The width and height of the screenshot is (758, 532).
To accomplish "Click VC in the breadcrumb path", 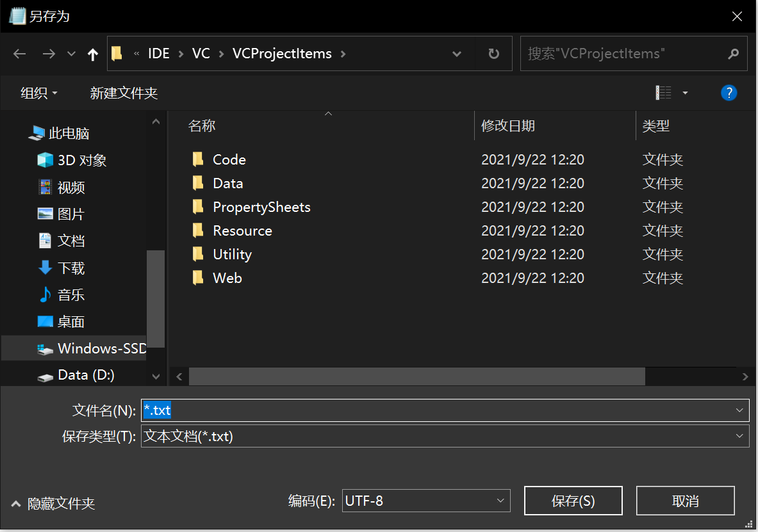I will click(201, 53).
